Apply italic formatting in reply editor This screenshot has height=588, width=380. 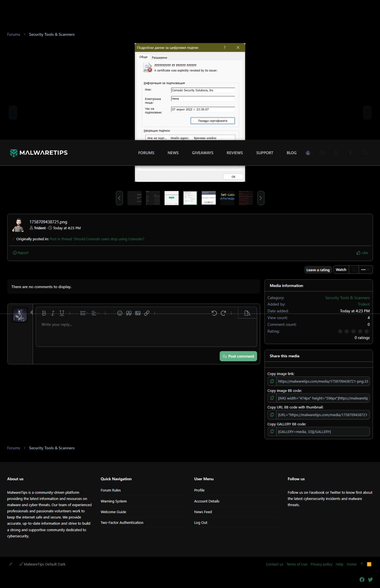click(x=53, y=313)
